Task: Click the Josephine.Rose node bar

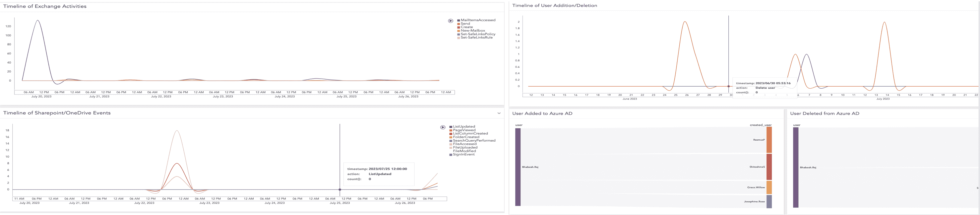Action: coord(769,202)
